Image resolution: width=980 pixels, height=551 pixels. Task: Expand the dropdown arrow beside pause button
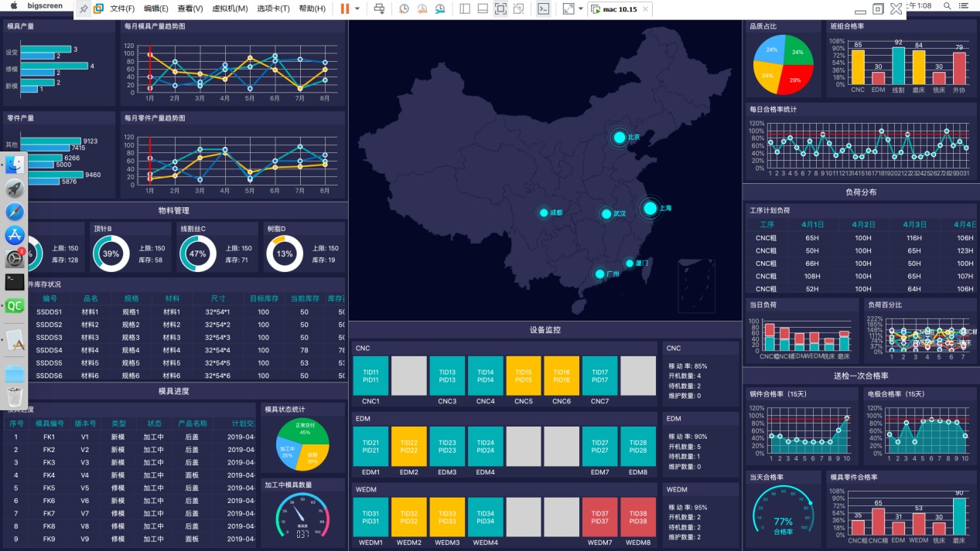[x=357, y=9]
